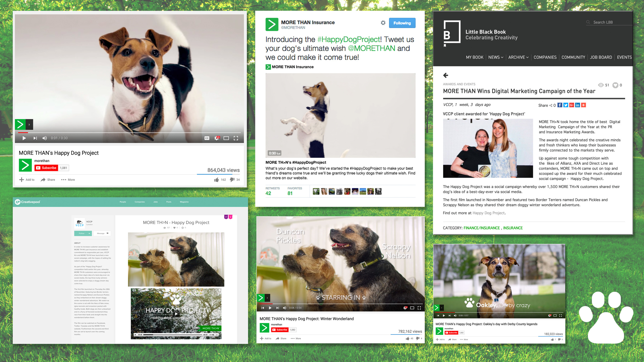Open the #HappyDogProject hashtag link
The height and width of the screenshot is (362, 644).
coord(349,39)
